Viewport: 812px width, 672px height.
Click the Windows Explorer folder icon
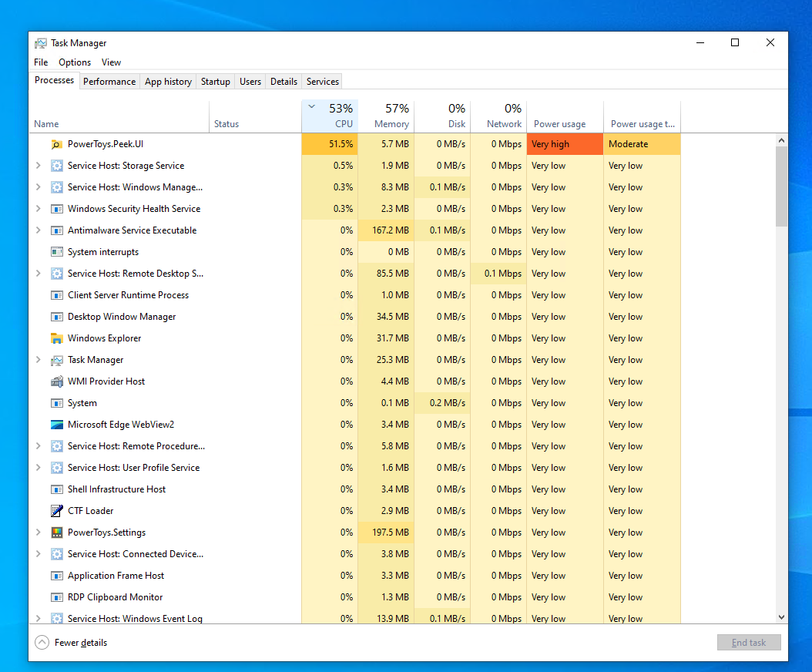pos(56,338)
